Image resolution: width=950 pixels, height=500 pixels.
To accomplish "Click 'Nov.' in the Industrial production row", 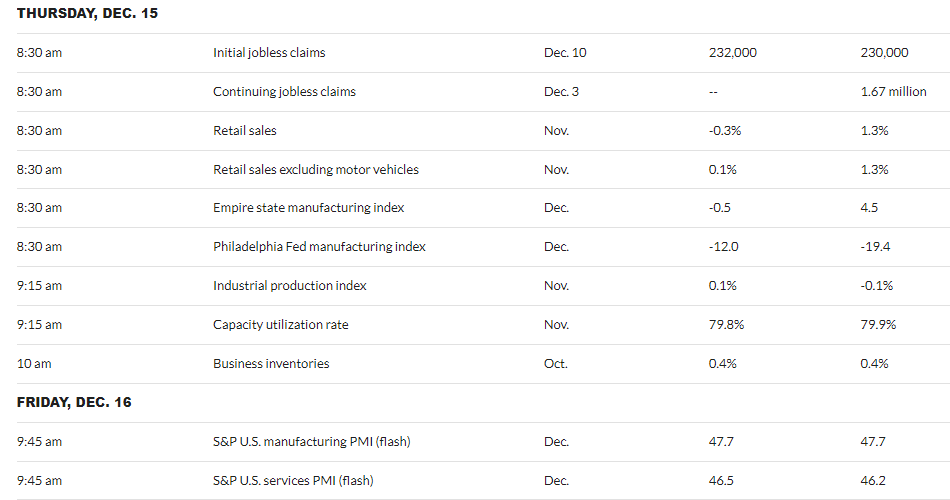I will [556, 285].
